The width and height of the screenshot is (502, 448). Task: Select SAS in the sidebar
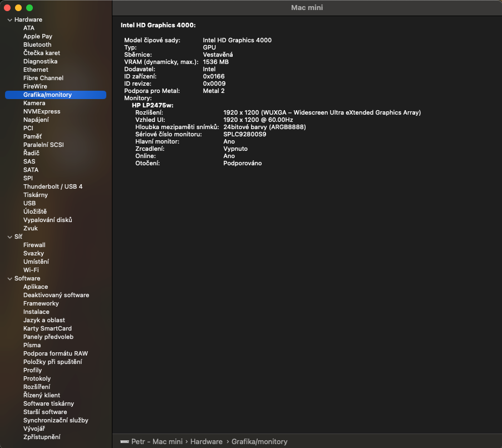(29, 161)
